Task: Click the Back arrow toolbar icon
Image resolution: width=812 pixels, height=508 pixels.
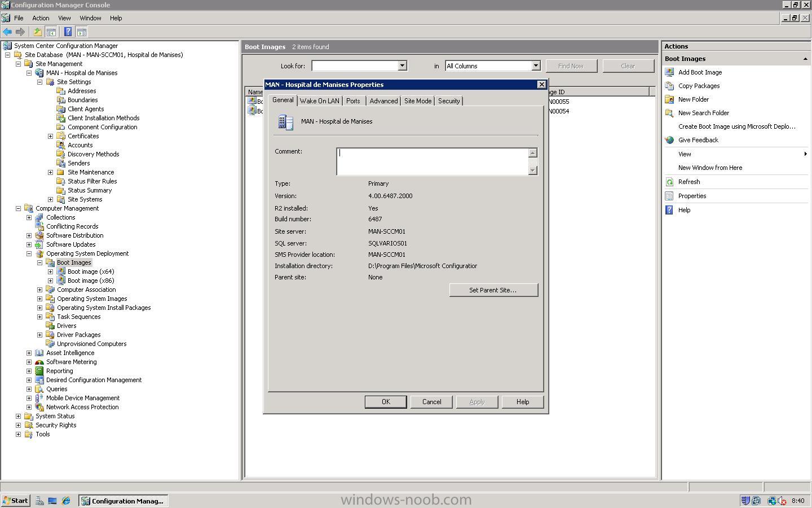Action: pos(7,32)
